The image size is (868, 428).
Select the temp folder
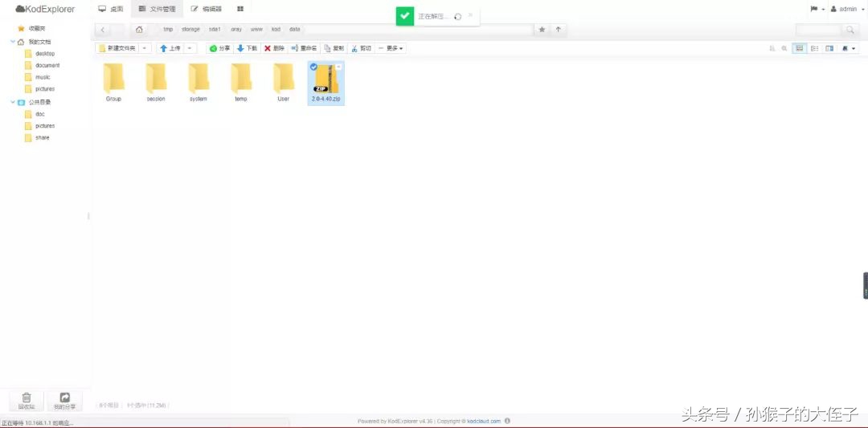coord(241,83)
